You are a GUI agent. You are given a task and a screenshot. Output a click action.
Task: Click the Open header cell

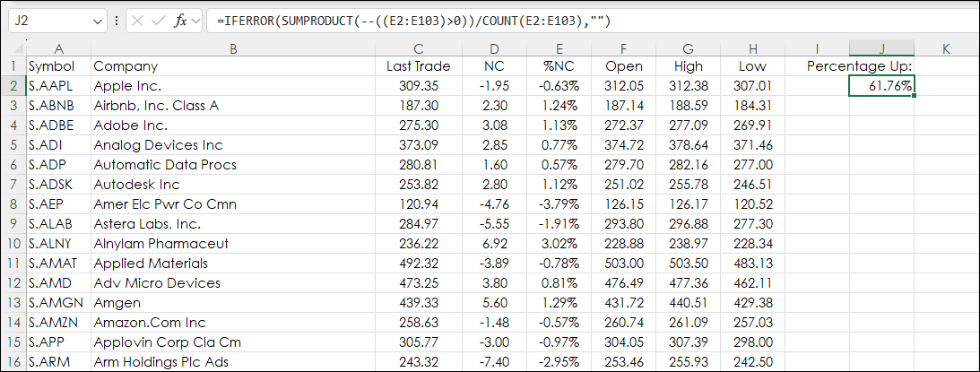[624, 66]
